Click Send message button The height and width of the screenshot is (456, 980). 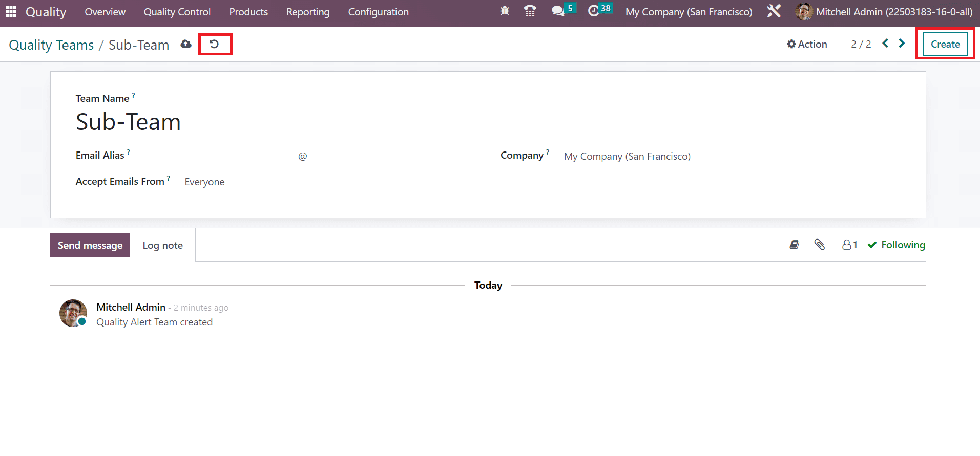[x=90, y=245]
